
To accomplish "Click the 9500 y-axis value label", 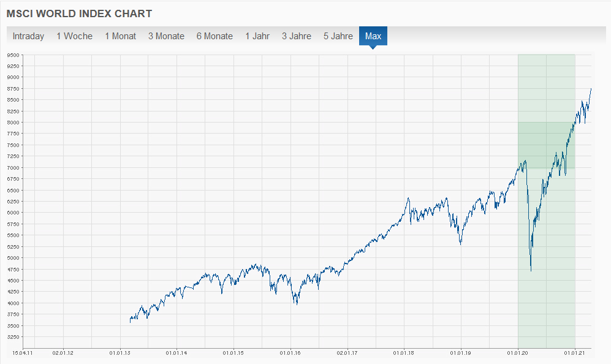I will point(13,55).
